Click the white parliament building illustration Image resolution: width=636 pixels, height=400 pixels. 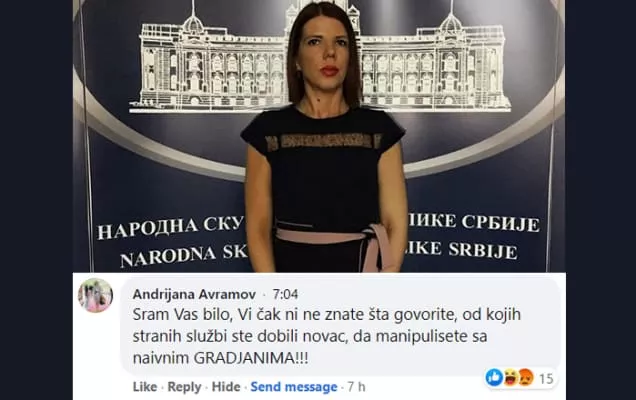click(x=319, y=60)
